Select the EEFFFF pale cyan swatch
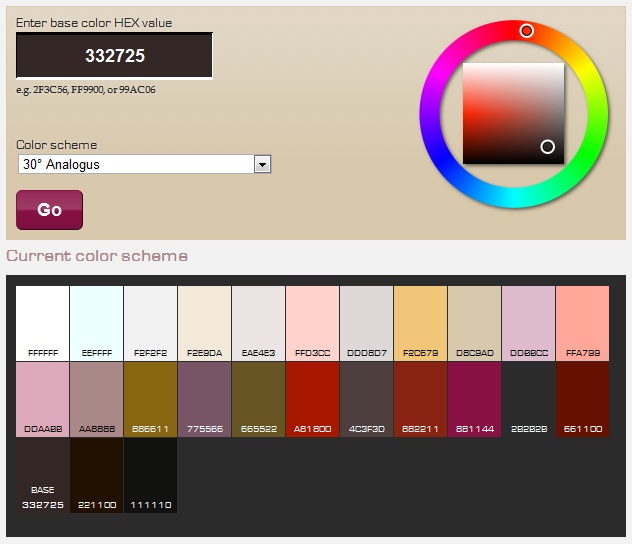Viewport: 632px width, 544px height. pyautogui.click(x=97, y=324)
